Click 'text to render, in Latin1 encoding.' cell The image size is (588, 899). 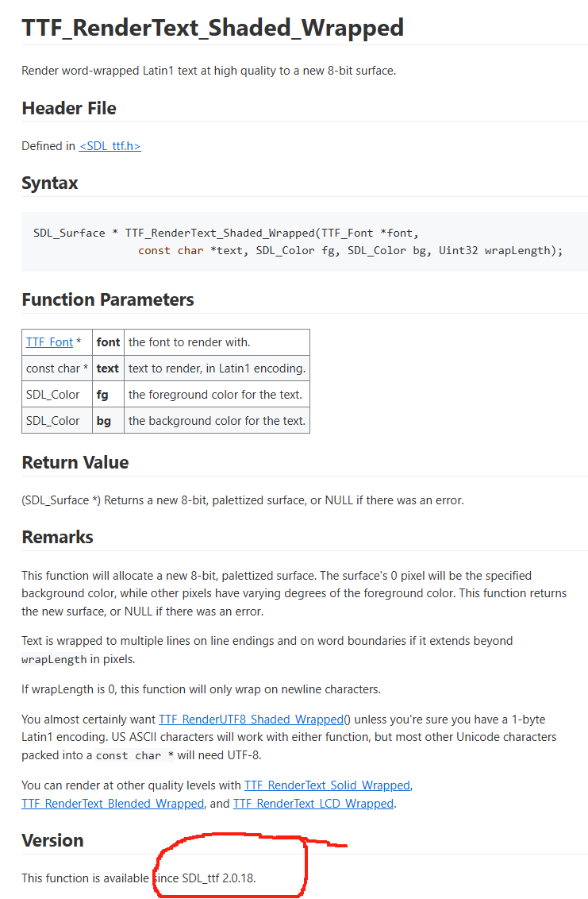click(x=217, y=368)
